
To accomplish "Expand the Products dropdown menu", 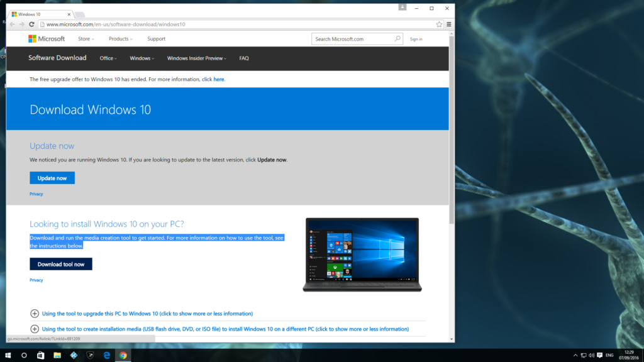I will [x=120, y=39].
